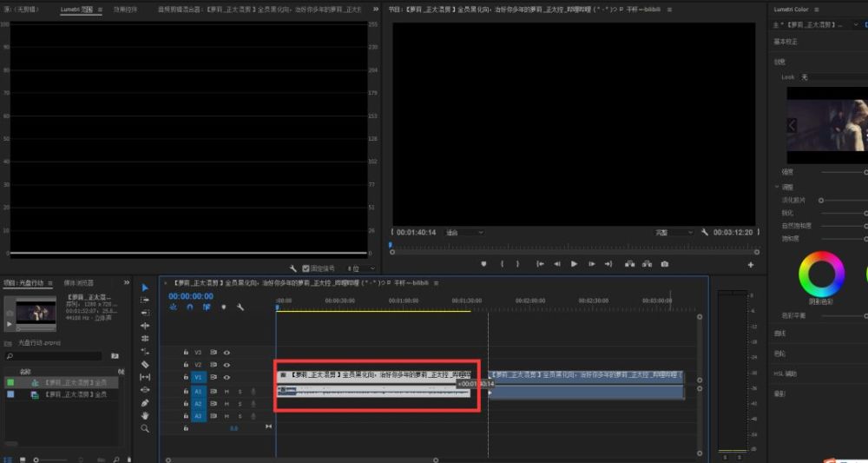Viewport: 868px width, 463px height.
Task: Toggle lock on track V3
Action: [186, 353]
